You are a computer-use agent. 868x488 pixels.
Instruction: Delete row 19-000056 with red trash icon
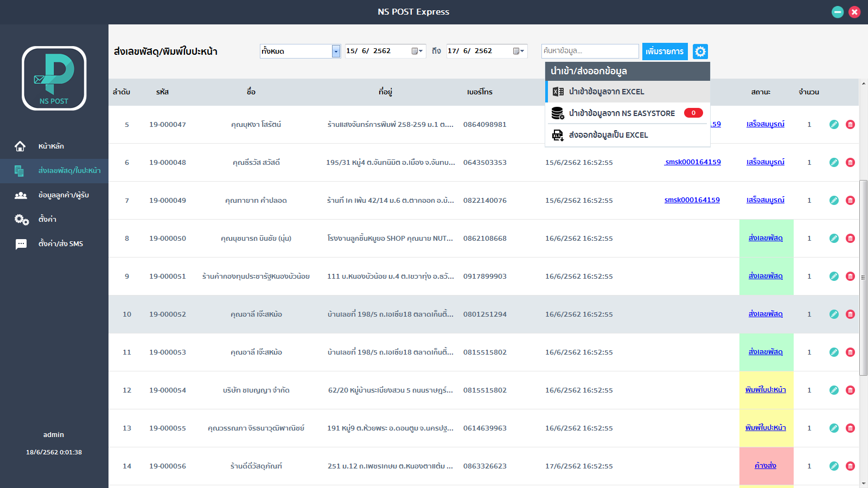[x=850, y=466]
